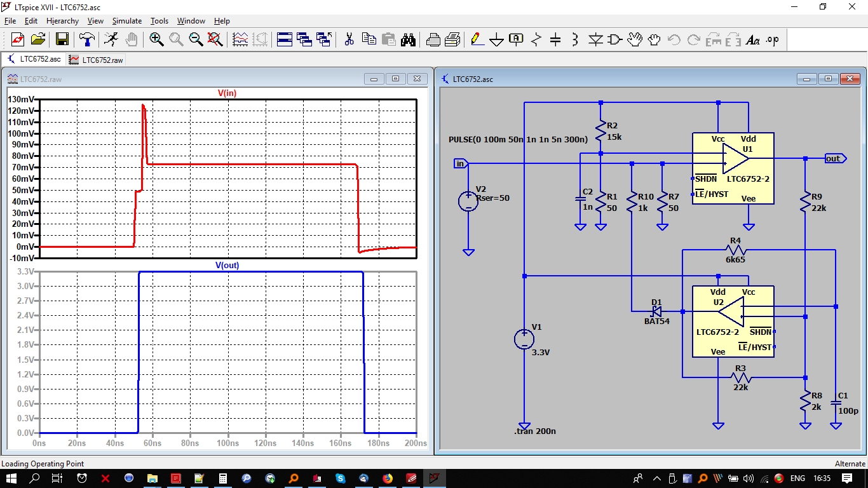
Task: Open the Control Panel hammer icon
Action: 86,40
